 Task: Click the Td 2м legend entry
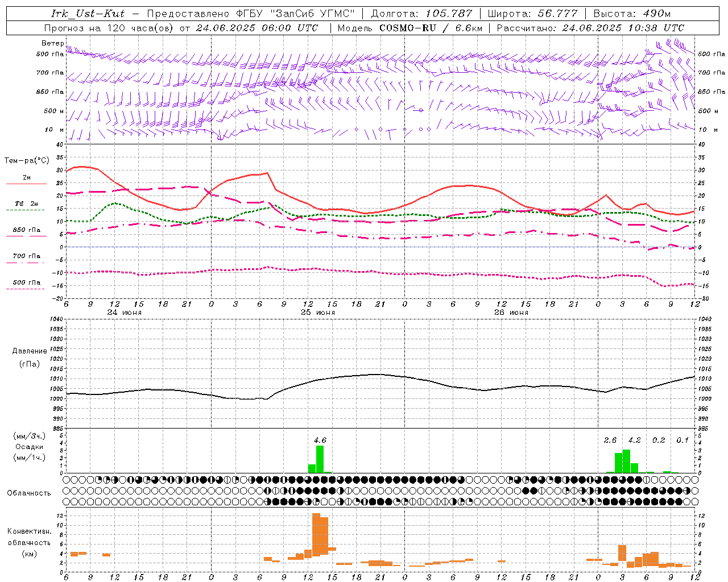[x=26, y=203]
